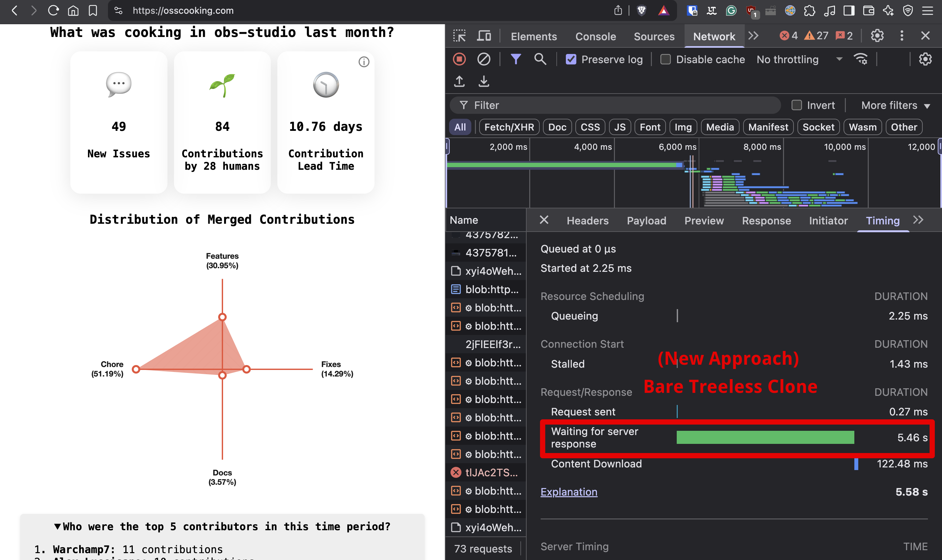
Task: Uncheck the Preserve log checkbox
Action: [571, 59]
